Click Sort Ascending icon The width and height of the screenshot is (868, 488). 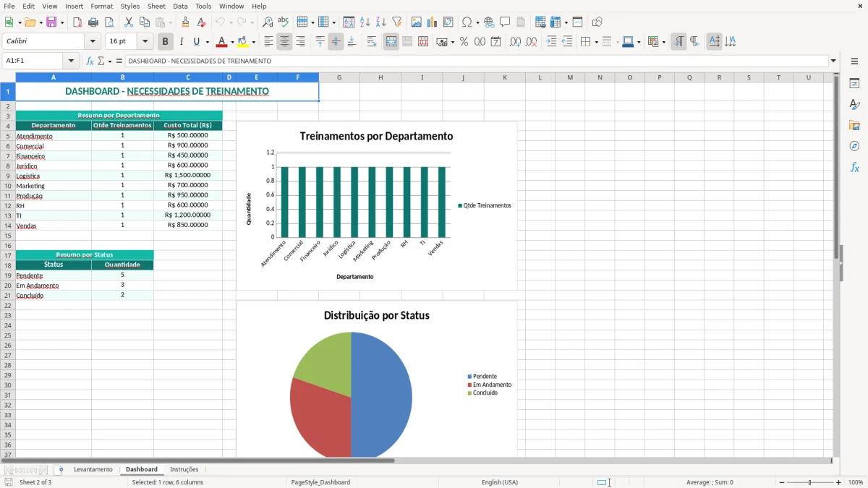365,22
